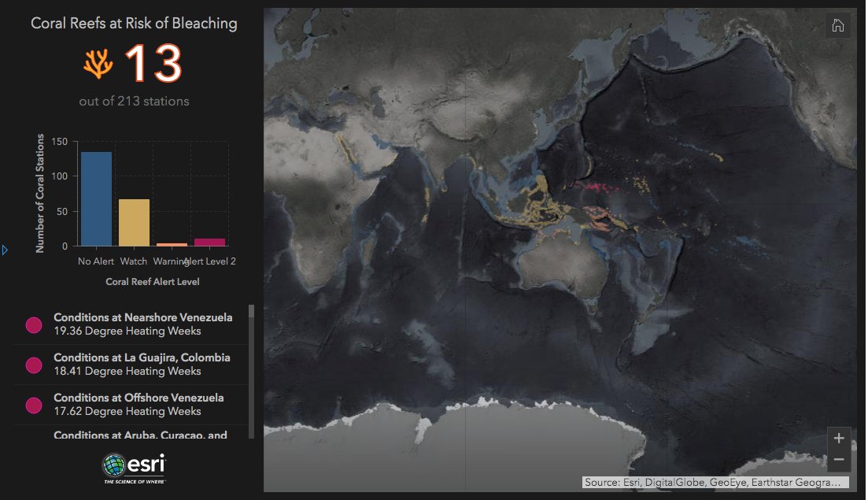Open Conditions at Aruba, Curacao entry
The image size is (868, 500).
(x=131, y=434)
